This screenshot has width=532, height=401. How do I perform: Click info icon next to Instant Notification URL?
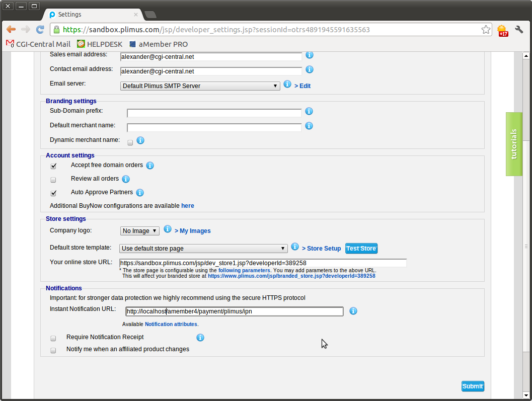[x=353, y=311]
